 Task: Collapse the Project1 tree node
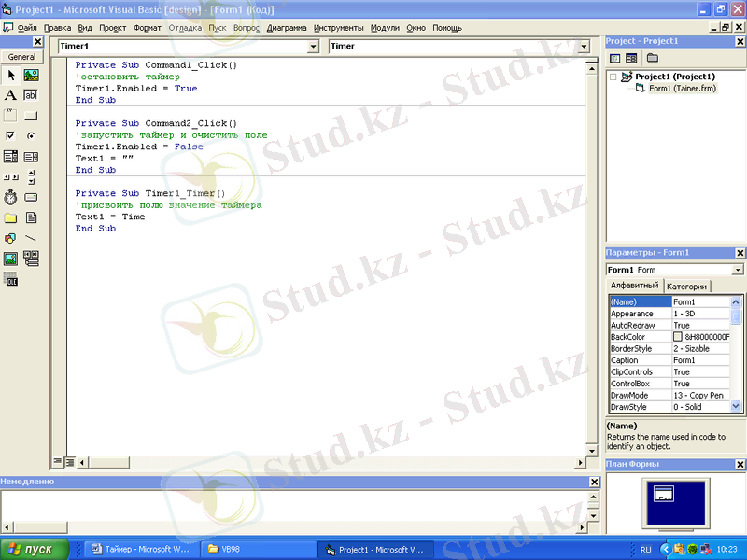click(x=613, y=77)
